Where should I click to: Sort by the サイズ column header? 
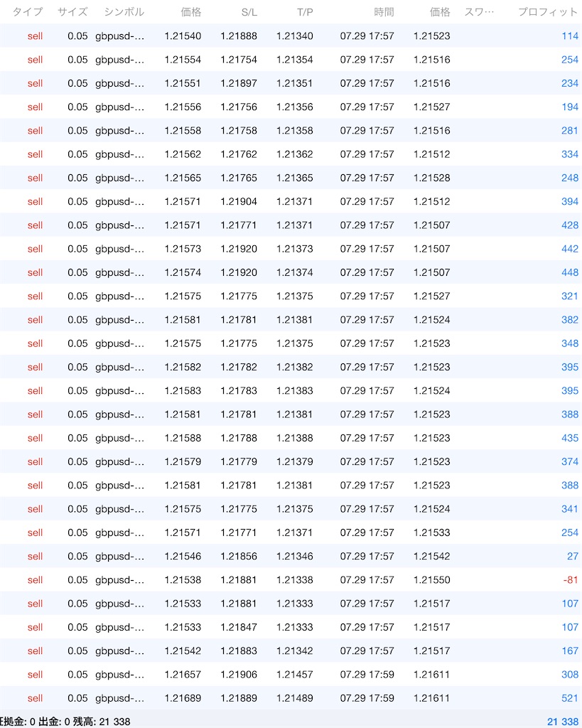72,12
